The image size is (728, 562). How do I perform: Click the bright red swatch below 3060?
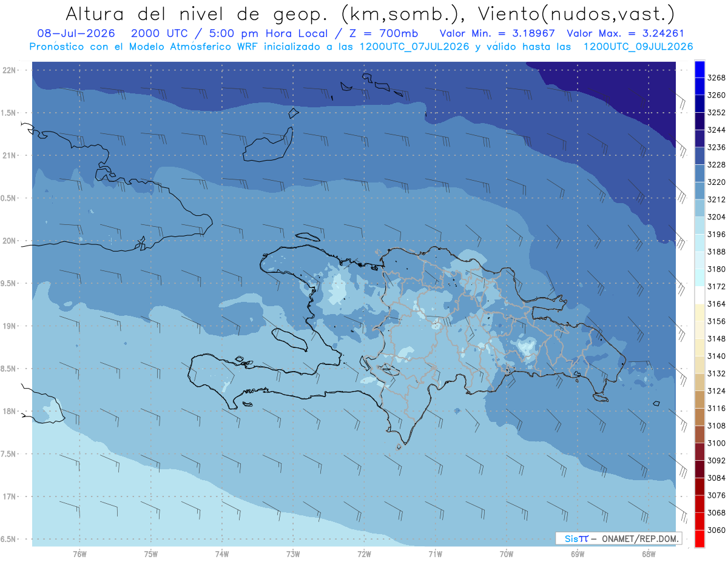click(x=699, y=538)
